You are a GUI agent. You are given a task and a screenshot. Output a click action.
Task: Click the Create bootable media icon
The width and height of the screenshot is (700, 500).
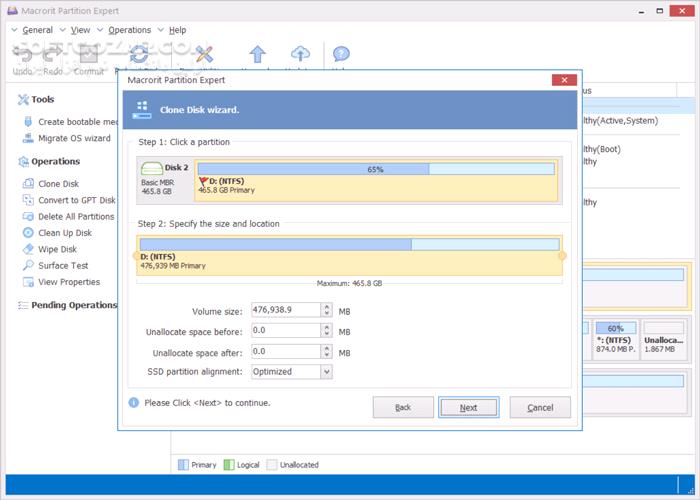(28, 121)
